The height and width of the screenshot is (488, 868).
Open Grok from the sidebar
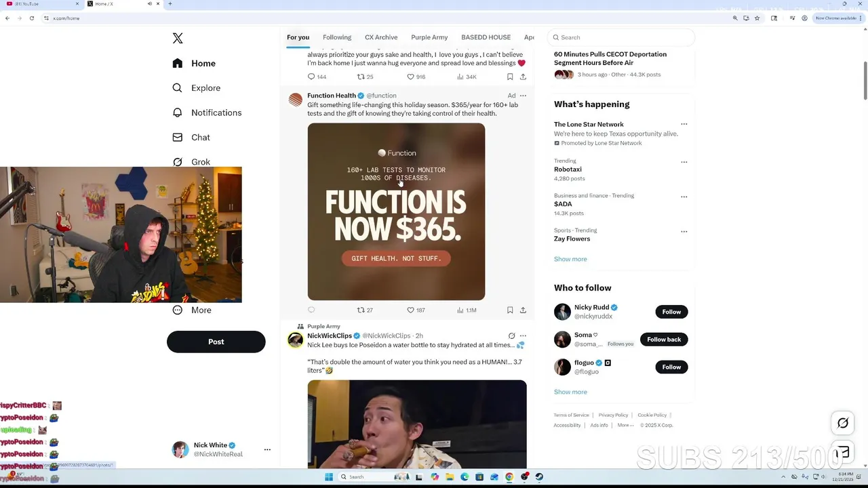[x=191, y=162]
